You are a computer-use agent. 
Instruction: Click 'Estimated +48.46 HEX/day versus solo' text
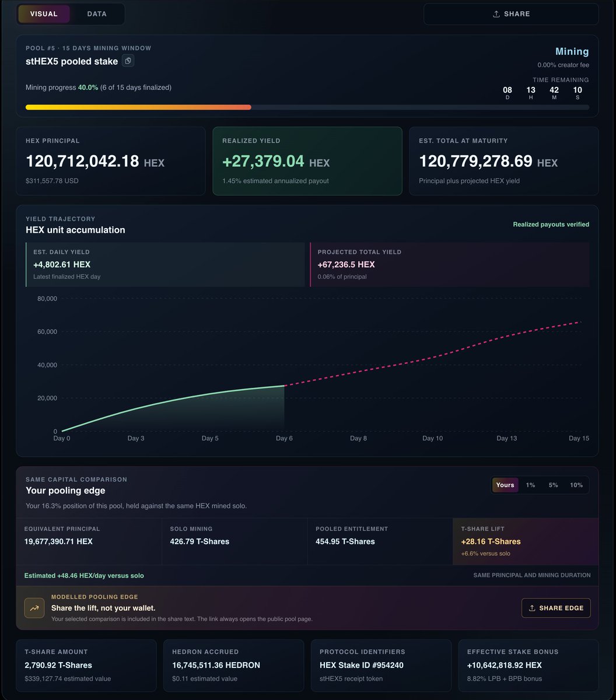[x=84, y=575]
